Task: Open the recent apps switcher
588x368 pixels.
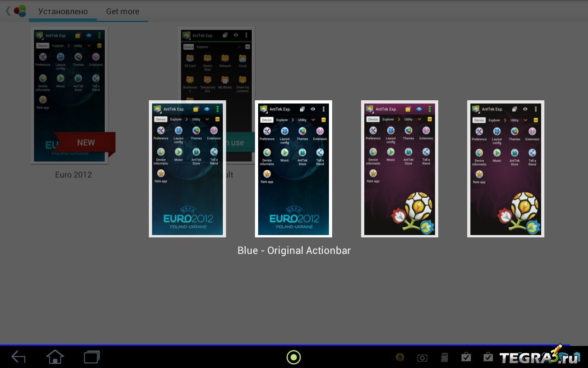Action: coord(92,357)
